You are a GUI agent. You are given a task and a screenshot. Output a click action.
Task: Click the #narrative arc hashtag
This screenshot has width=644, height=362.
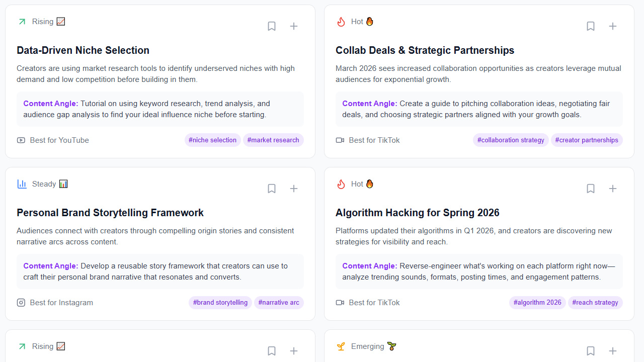(279, 303)
